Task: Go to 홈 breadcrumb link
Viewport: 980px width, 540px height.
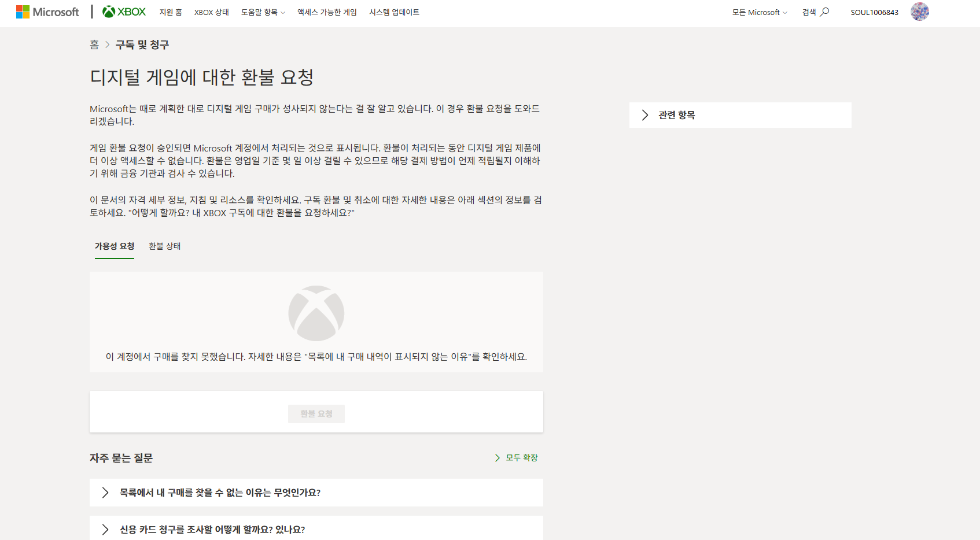Action: [x=94, y=45]
